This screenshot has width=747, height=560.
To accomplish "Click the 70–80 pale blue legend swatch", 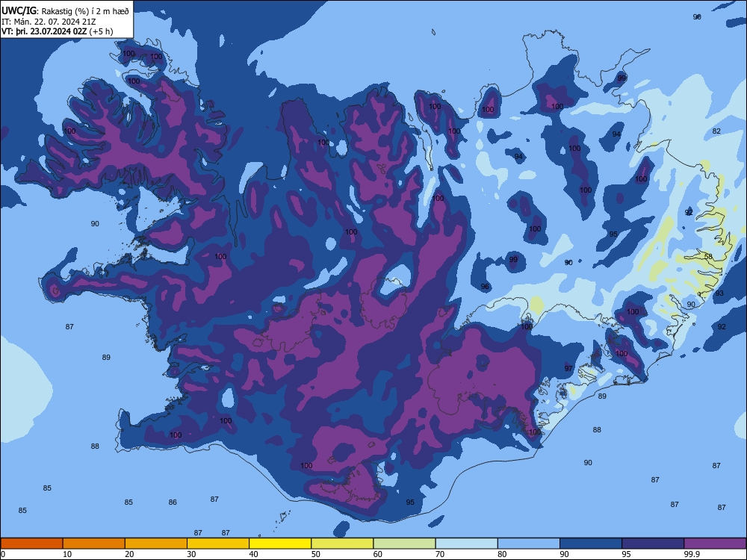I will click(466, 544).
